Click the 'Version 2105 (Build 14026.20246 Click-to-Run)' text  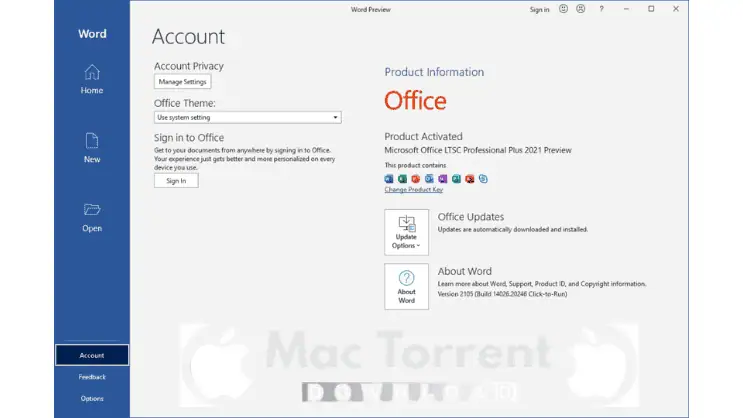coord(502,294)
